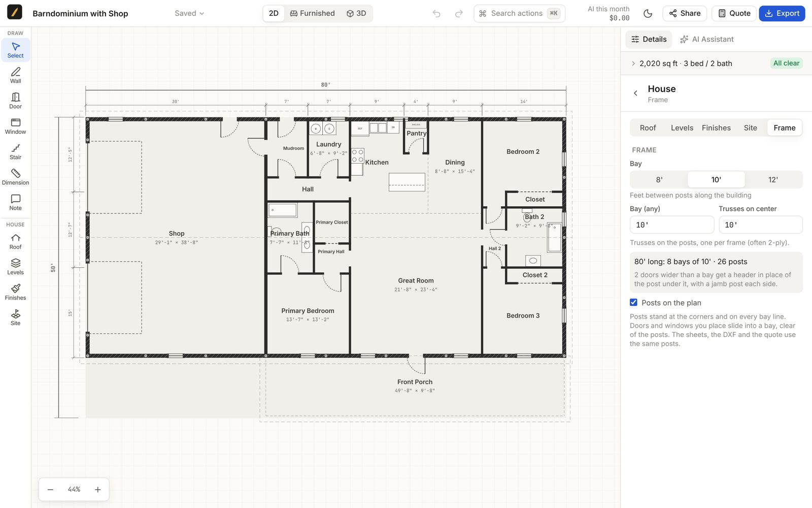Select the Select arrow tool
Viewport: 812px width, 508px height.
click(x=15, y=50)
